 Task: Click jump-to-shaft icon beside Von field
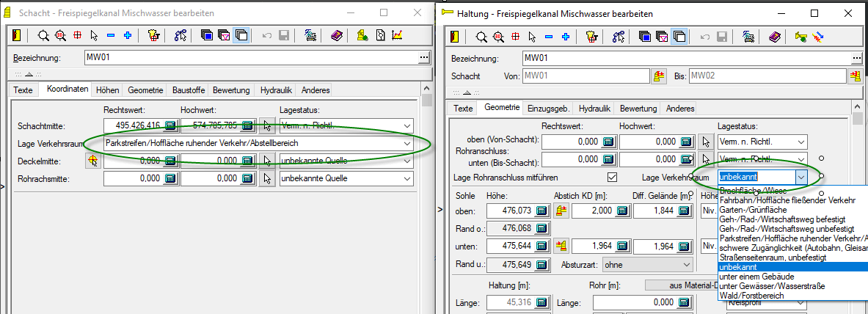click(659, 76)
